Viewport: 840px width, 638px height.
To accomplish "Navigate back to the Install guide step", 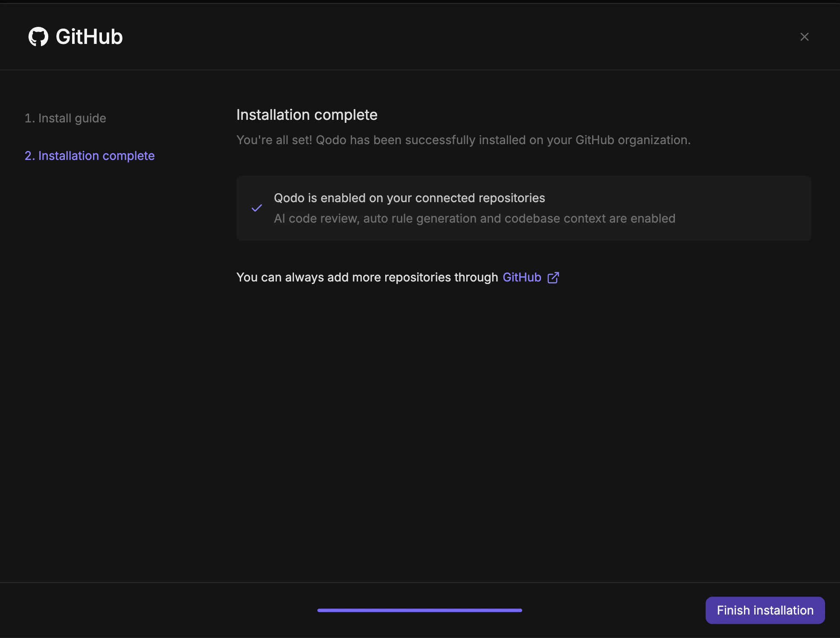I will (x=65, y=118).
